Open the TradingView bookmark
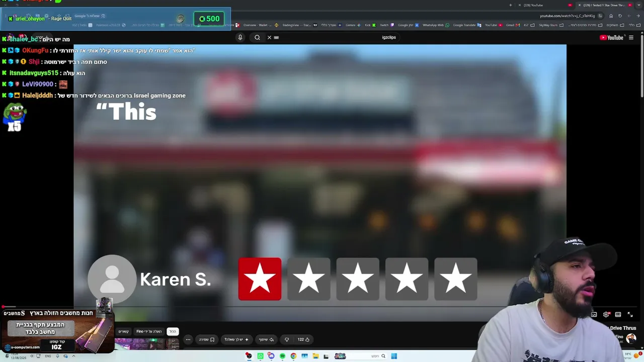 [299, 25]
